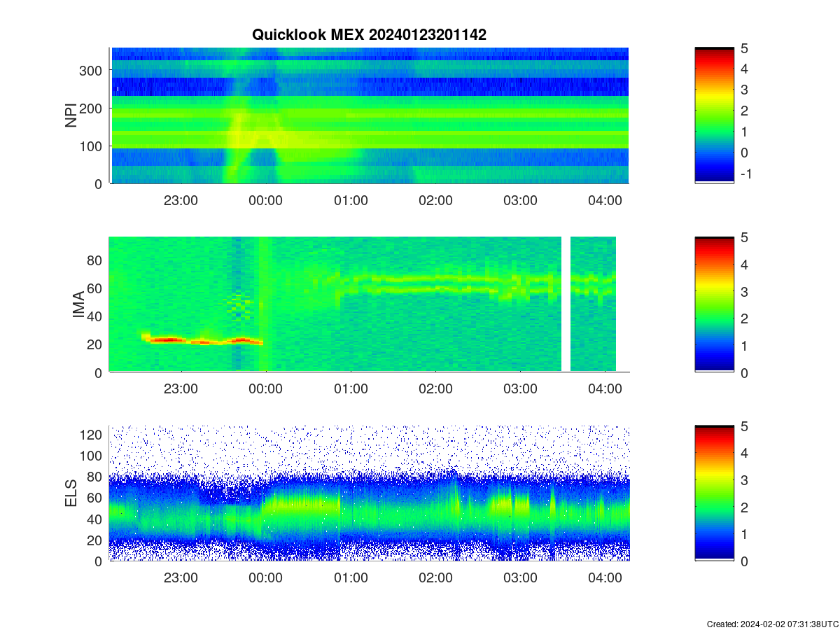Image resolution: width=840 pixels, height=630 pixels.
Task: Choose the 04:00 tick under the ELS panel
Action: coord(605,578)
